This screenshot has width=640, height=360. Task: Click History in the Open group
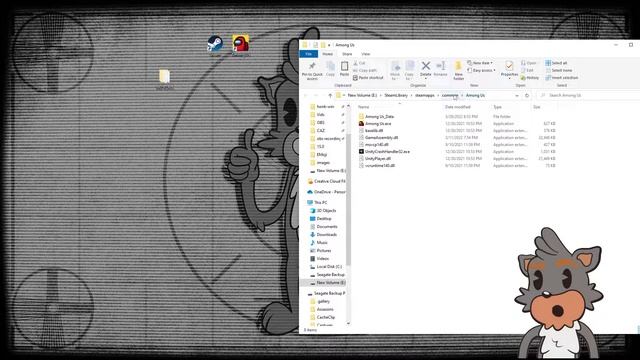[530, 78]
